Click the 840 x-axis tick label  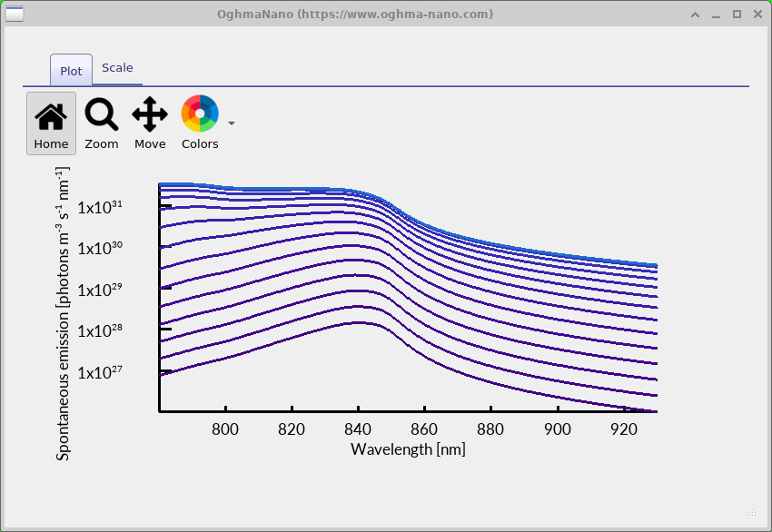[358, 429]
